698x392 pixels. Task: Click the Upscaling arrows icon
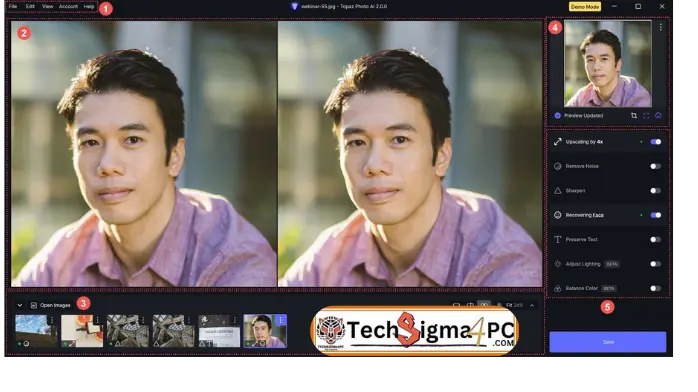(x=557, y=142)
